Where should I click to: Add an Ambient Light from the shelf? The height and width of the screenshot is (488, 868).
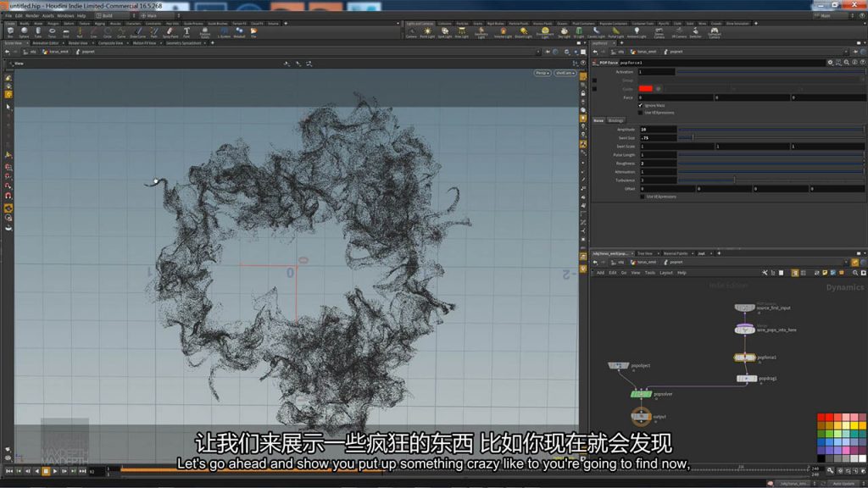(637, 33)
